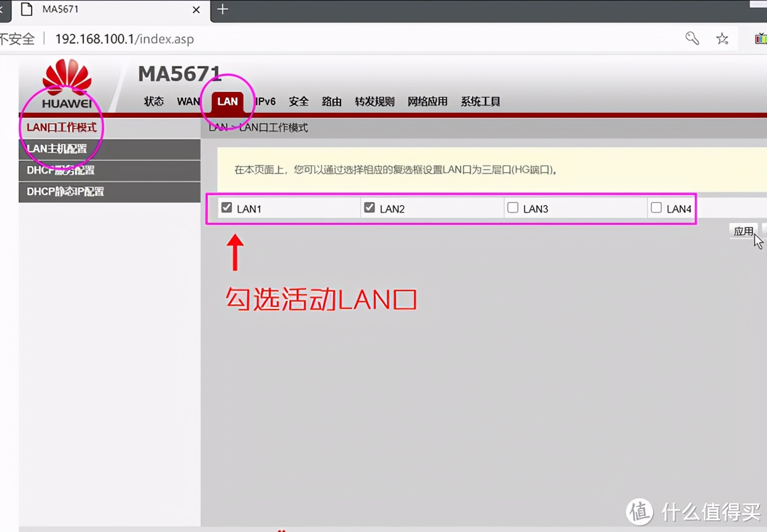Close the MA5671 browser tab
Viewport: 767px width, 532px height.
coord(196,10)
